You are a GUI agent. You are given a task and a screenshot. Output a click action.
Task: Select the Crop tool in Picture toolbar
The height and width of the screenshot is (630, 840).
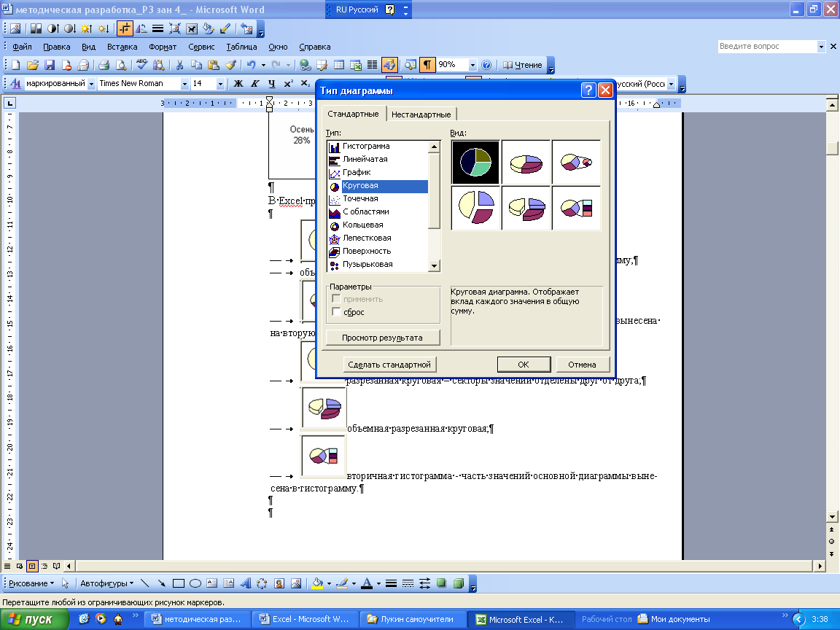click(124, 28)
